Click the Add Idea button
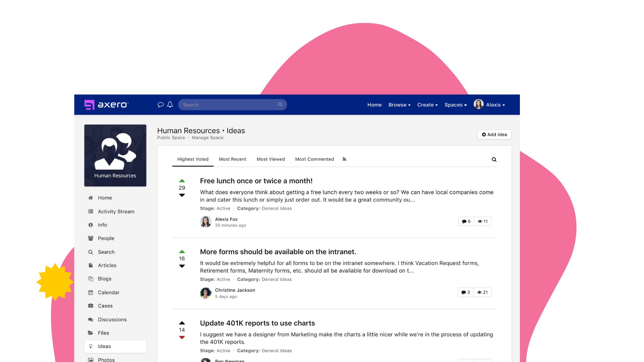This screenshot has width=644, height=362. click(494, 134)
